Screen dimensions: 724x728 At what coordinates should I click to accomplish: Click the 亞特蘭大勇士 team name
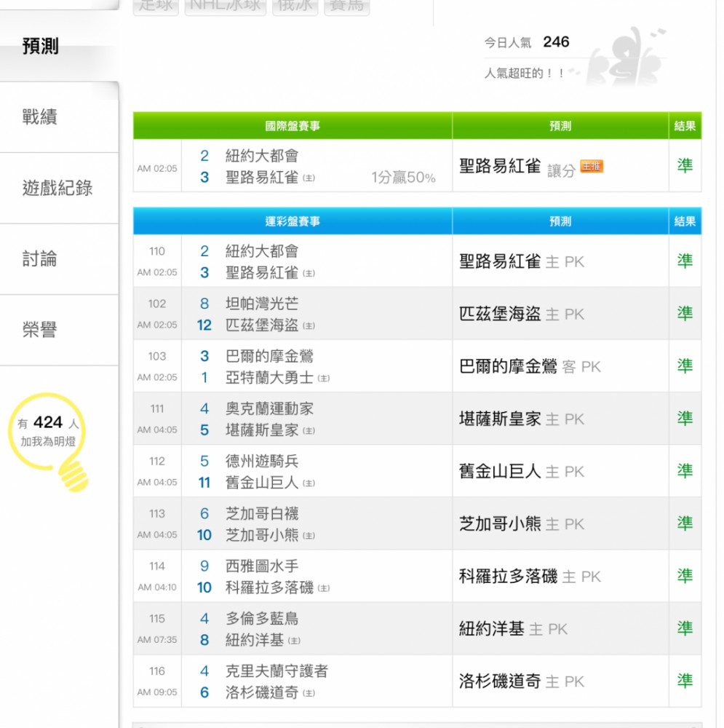[270, 377]
